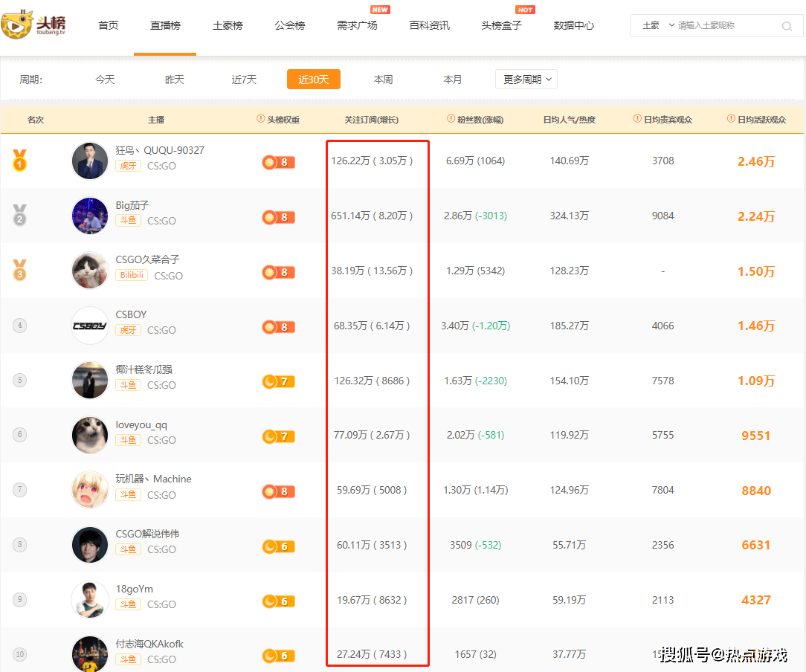Sort by the 关注订阅(增长) column header

click(x=371, y=120)
